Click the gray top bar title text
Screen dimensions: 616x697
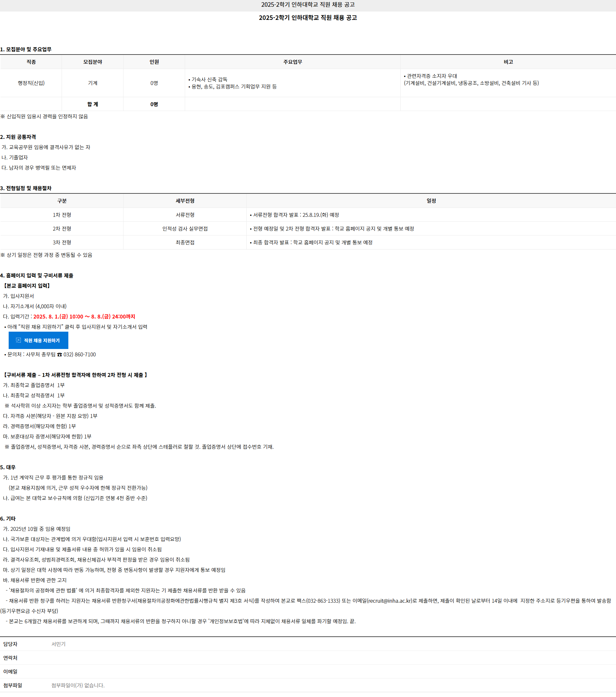pyautogui.click(x=308, y=5)
